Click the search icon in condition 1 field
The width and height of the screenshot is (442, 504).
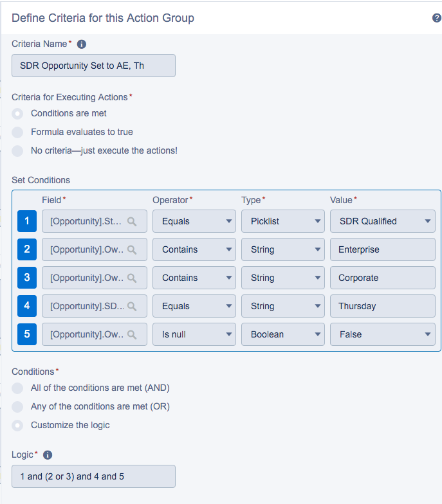click(x=132, y=221)
